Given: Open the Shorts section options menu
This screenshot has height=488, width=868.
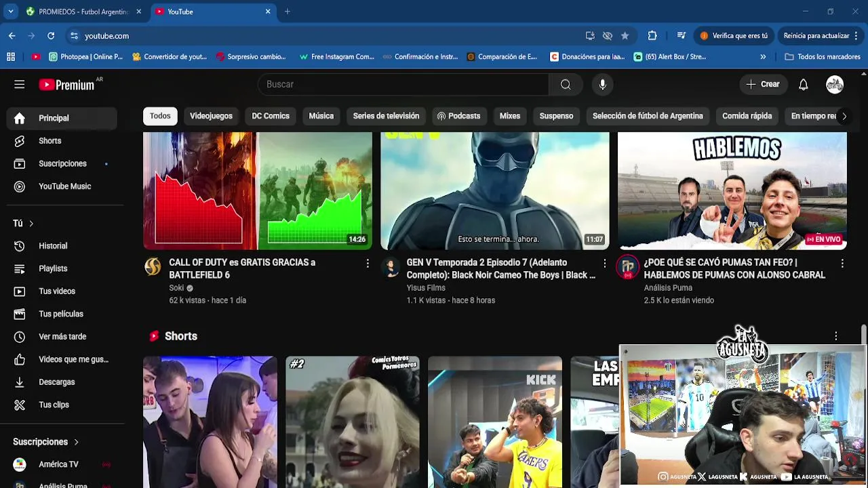Looking at the screenshot, I should pyautogui.click(x=836, y=336).
